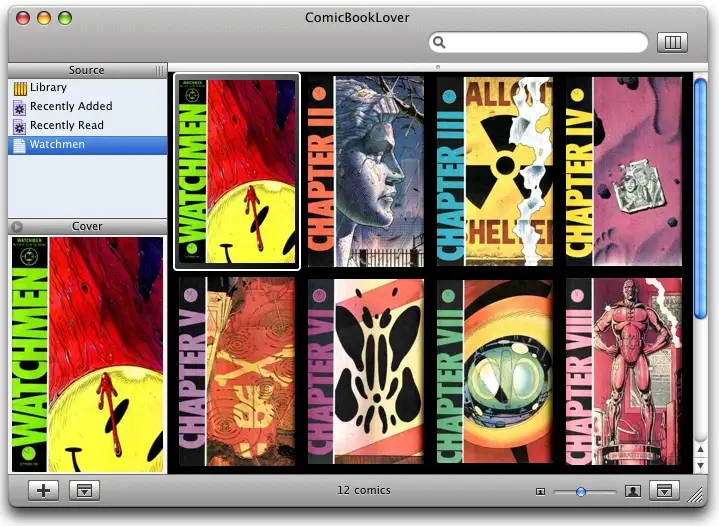Click the 12 comics status text
719x526 pixels.
pos(364,490)
